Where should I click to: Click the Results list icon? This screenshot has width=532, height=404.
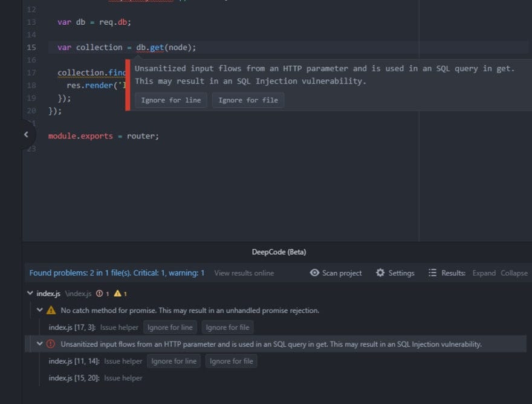click(432, 273)
